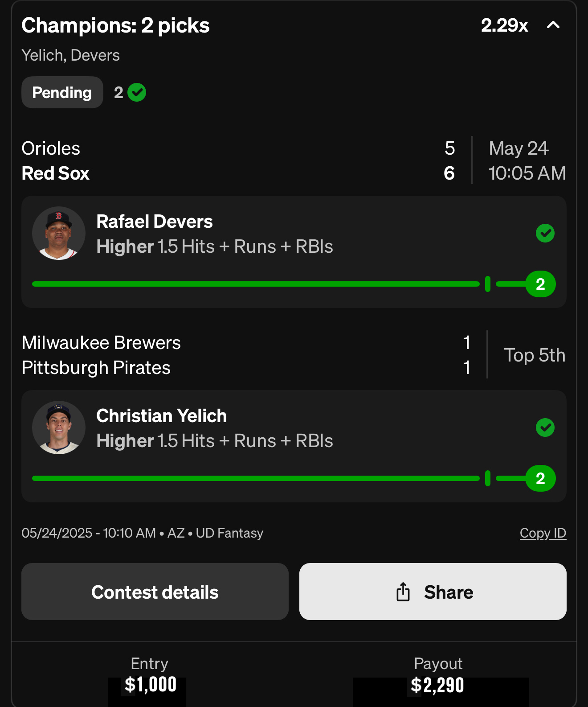Open the Brewers vs Pirates game row
Screen dimensions: 588x707
pyautogui.click(x=294, y=355)
